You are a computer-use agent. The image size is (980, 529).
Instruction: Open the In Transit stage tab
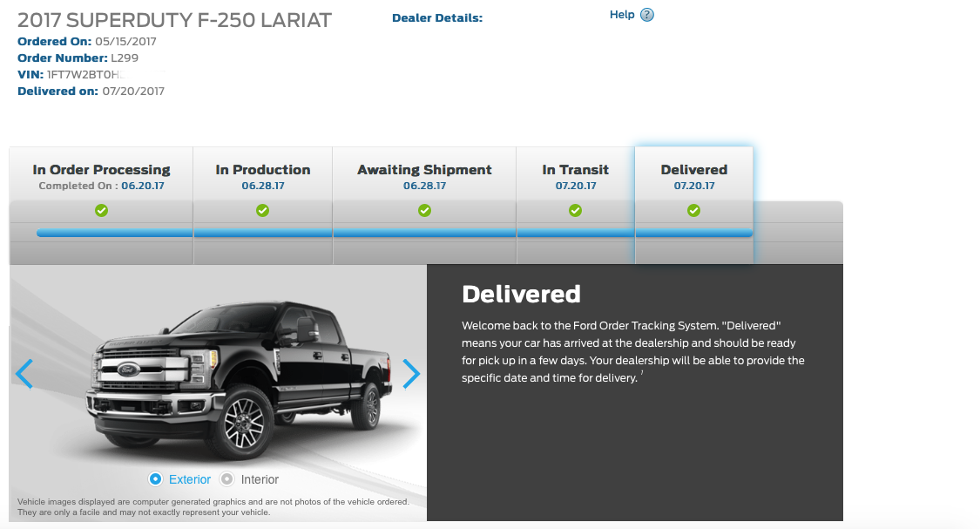(576, 205)
